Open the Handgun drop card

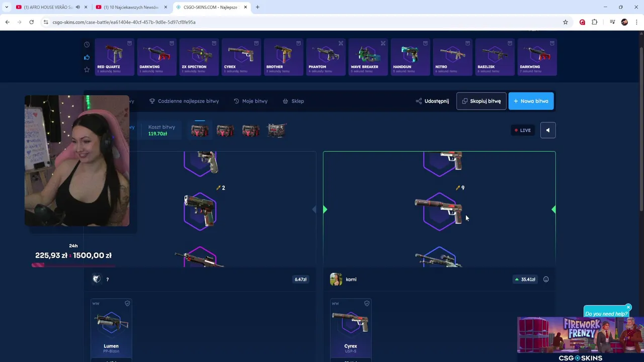tap(410, 57)
